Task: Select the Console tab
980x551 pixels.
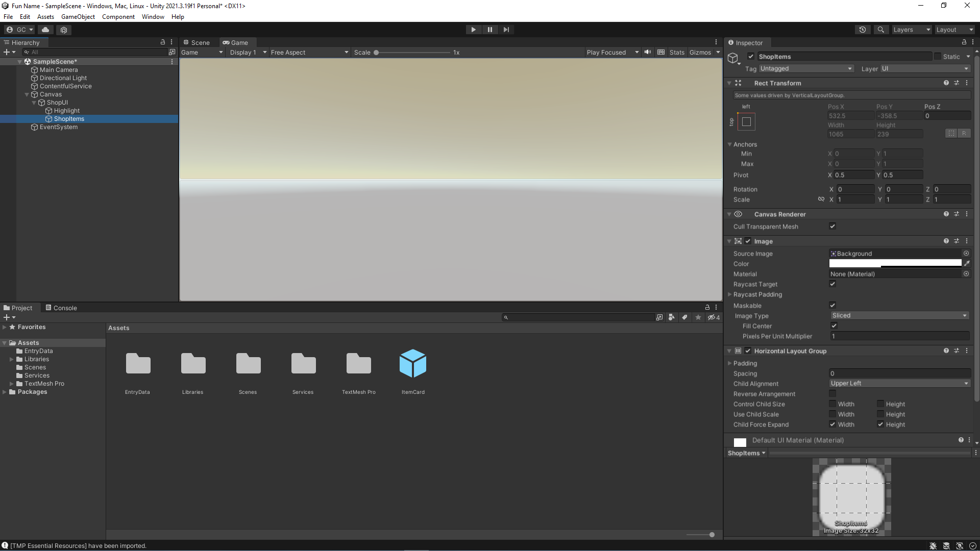Action: pos(65,308)
